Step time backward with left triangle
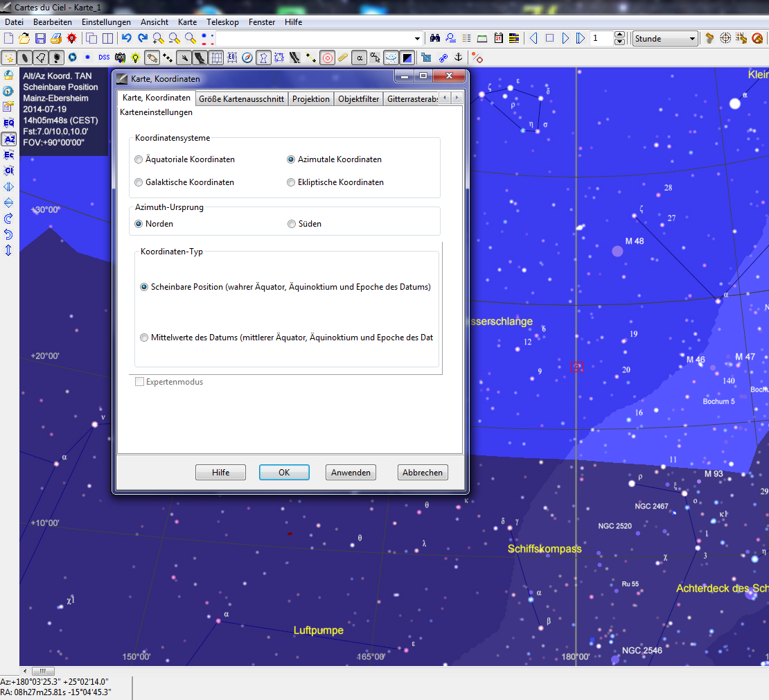769x700 pixels. point(533,38)
